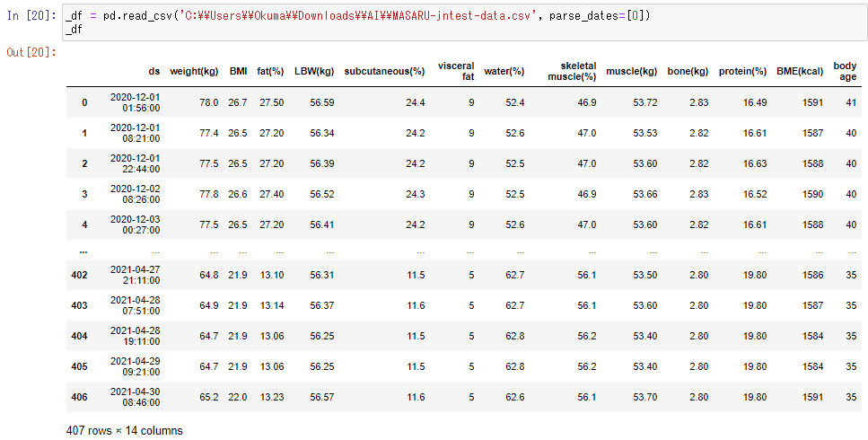Viewport: 868px width, 440px height.
Task: Click LBW value 56.57 in row 406
Action: [x=322, y=398]
